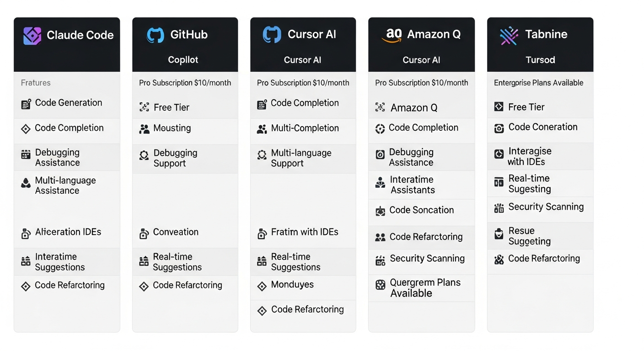Click the Claude Code logo icon

tap(32, 36)
